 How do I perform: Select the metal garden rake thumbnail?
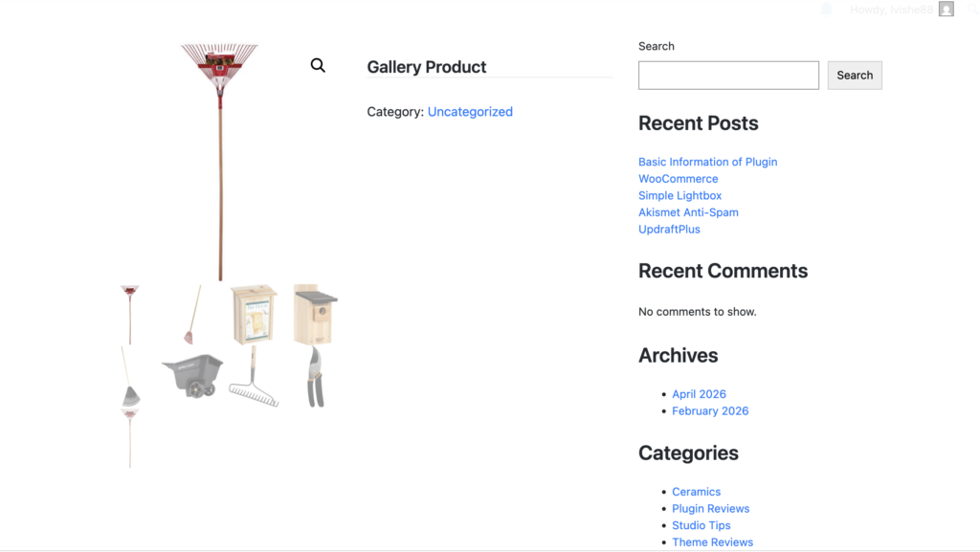click(x=254, y=377)
